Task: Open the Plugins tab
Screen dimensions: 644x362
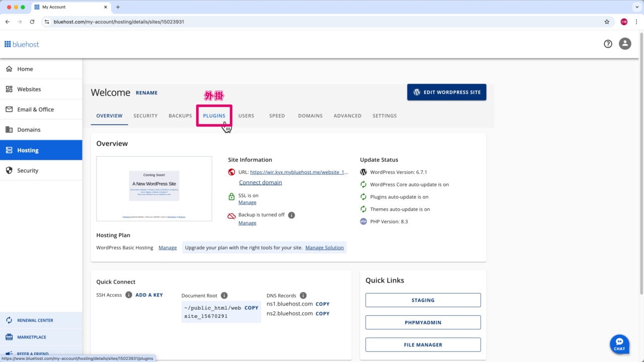Action: tap(214, 116)
